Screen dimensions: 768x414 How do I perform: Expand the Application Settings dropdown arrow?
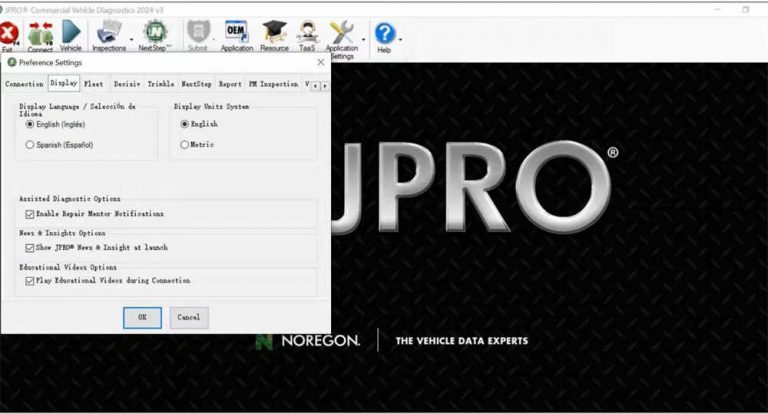(362, 40)
